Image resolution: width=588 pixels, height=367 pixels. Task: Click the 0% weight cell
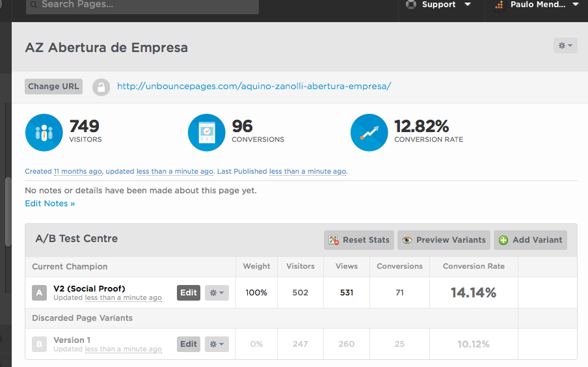(x=256, y=344)
